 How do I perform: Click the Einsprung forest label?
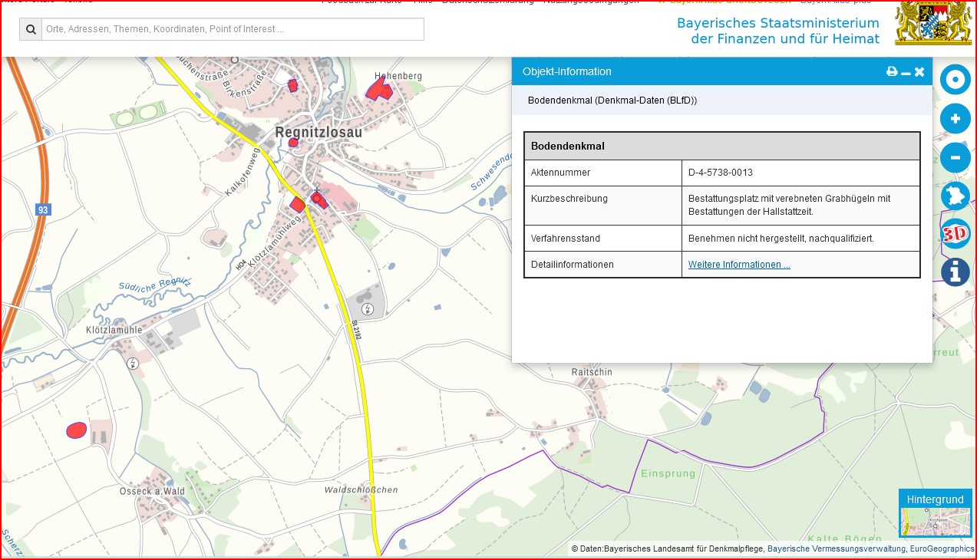pos(668,473)
